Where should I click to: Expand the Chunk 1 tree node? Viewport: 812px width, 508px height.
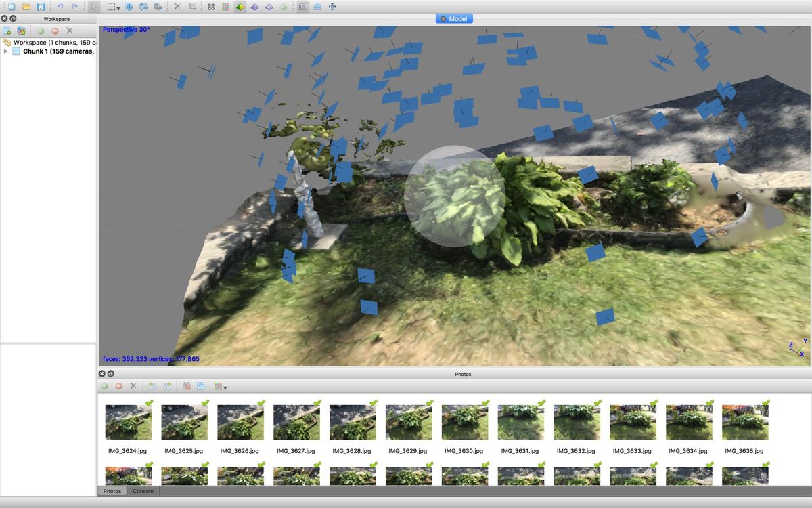6,51
